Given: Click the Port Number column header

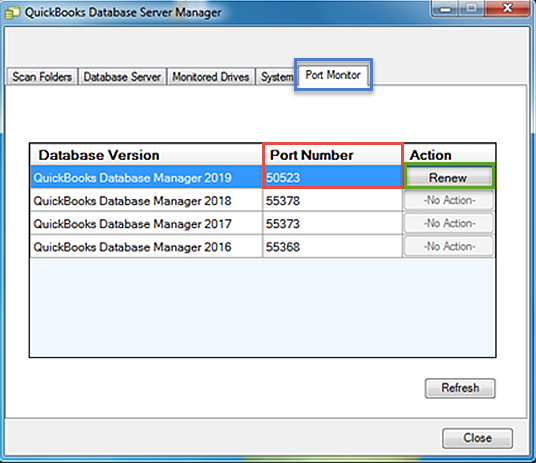Looking at the screenshot, I should [333, 155].
